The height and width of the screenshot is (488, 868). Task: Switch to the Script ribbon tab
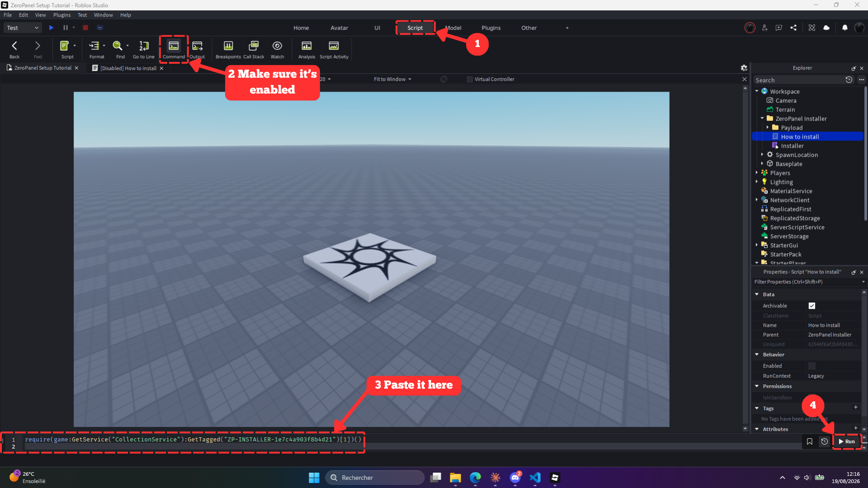415,28
